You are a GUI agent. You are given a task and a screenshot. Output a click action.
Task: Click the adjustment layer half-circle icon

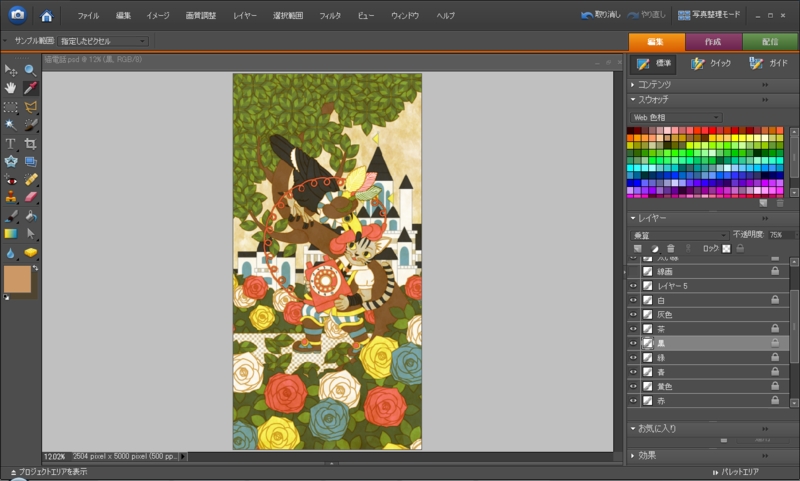(x=655, y=248)
